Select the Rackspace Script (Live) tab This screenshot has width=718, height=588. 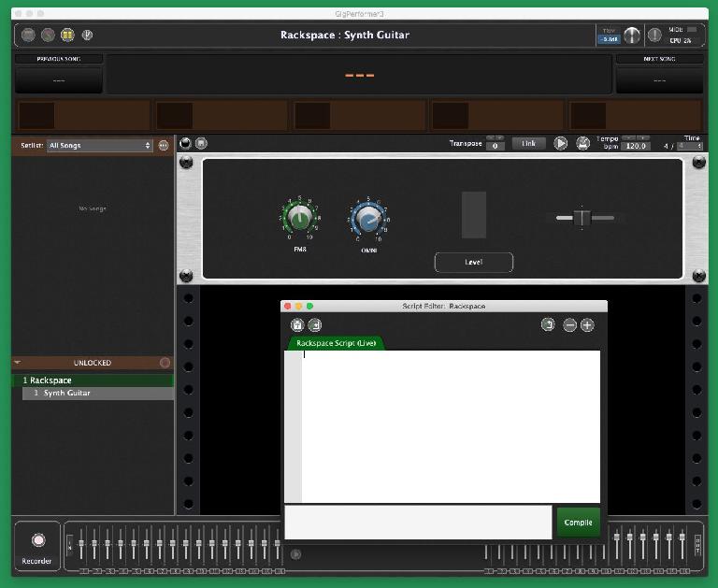click(337, 343)
